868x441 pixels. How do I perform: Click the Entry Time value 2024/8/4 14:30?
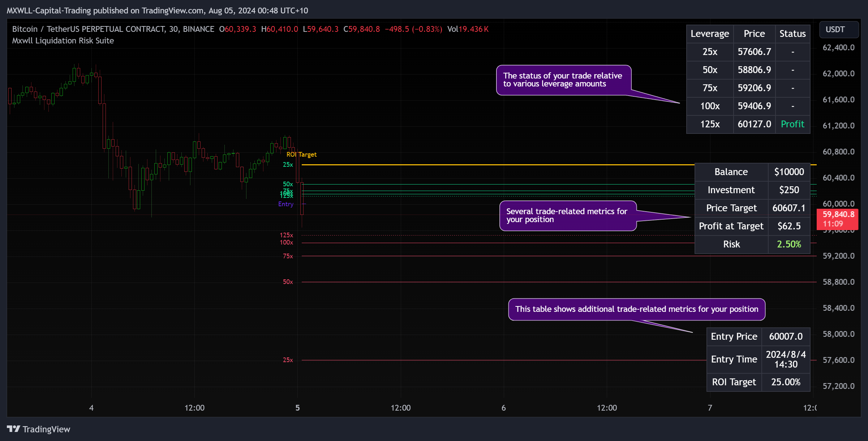point(786,359)
